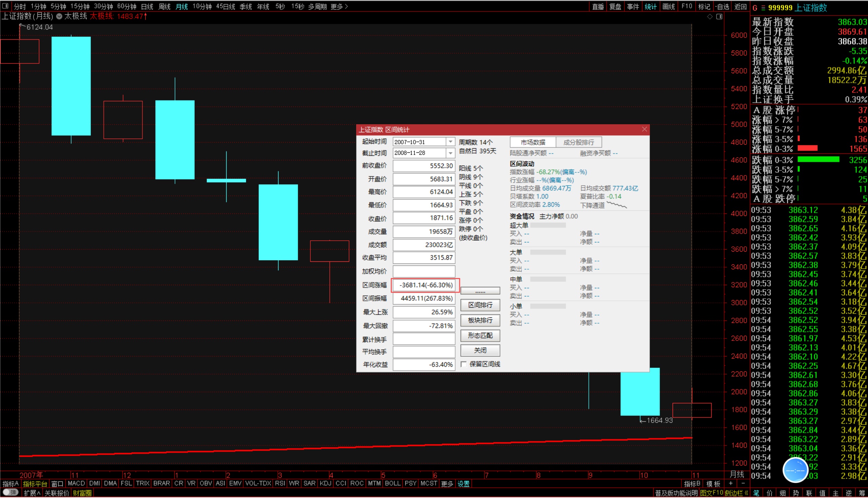Click the 形态匹配 button
868x498 pixels.
[x=480, y=335]
